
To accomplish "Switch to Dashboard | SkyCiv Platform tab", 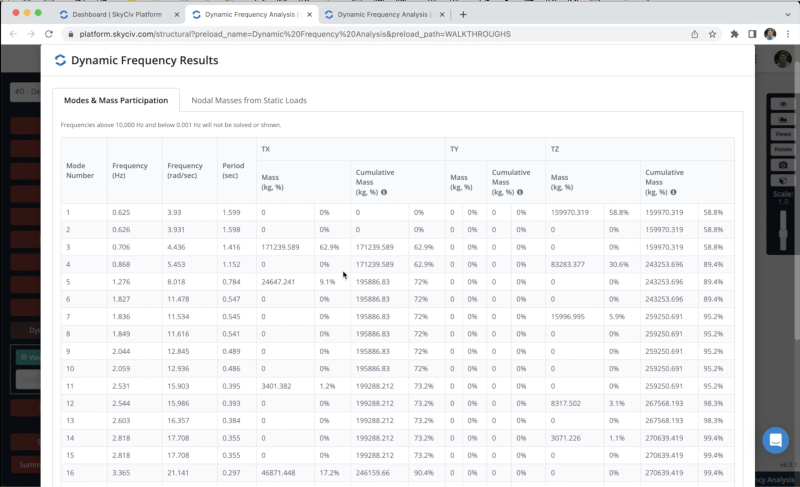I will point(119,15).
